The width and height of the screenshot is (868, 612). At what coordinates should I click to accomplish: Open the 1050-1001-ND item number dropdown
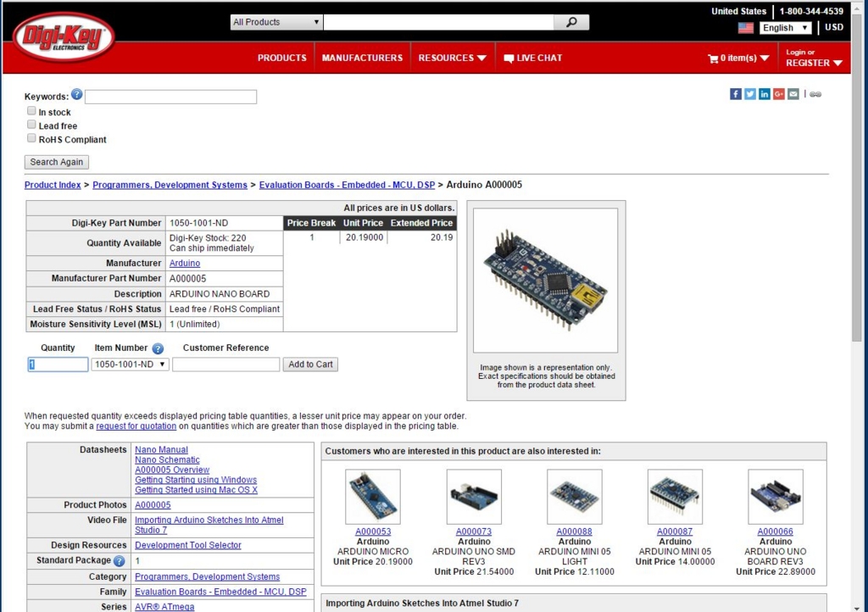click(130, 364)
